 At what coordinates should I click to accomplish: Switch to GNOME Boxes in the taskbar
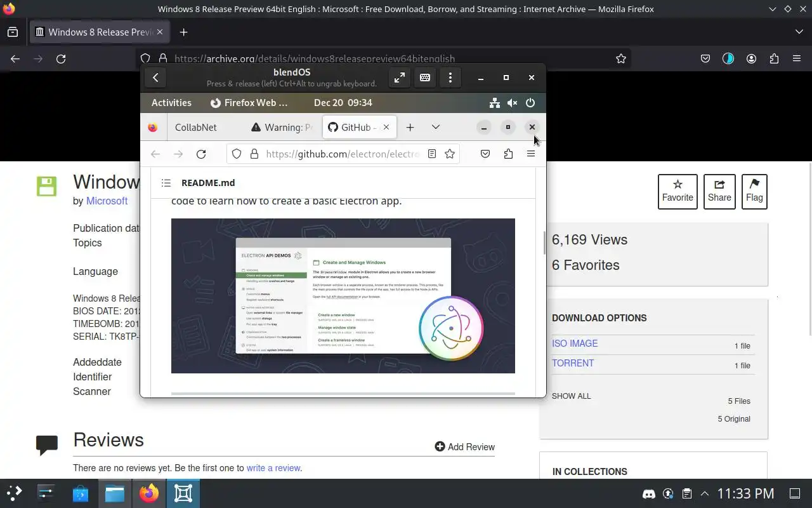tap(183, 493)
